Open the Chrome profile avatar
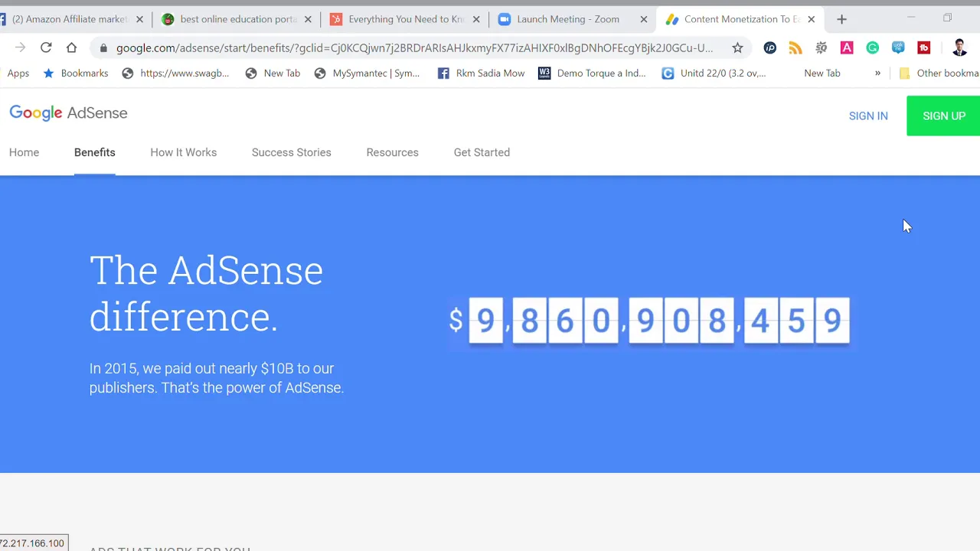The height and width of the screenshot is (551, 980). (x=960, y=48)
